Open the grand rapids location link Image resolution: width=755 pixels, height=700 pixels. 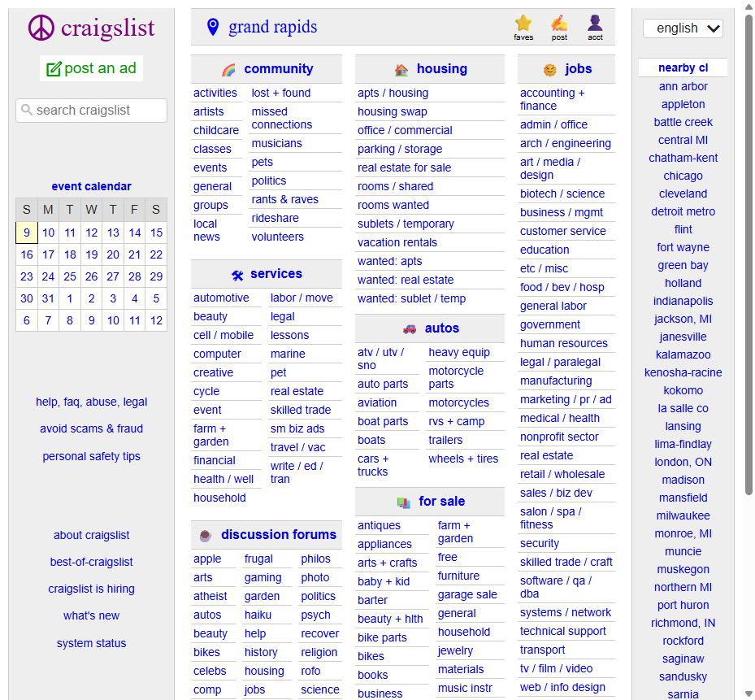(x=272, y=27)
